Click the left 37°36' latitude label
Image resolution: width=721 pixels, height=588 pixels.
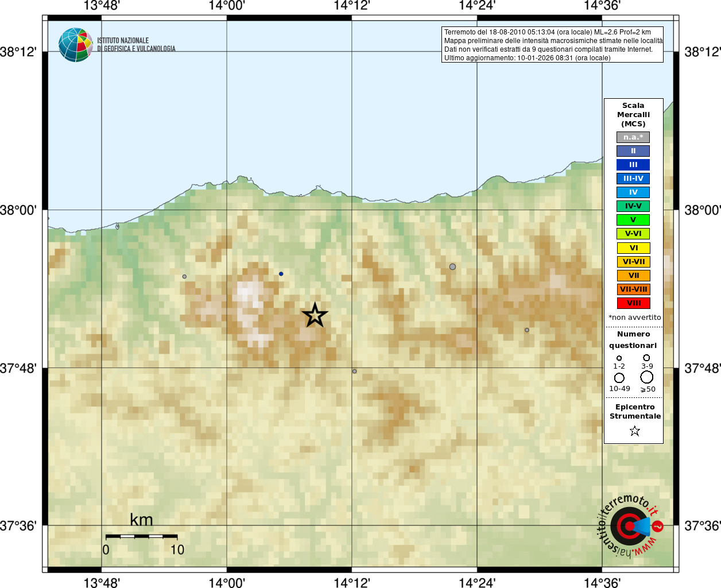(x=18, y=526)
